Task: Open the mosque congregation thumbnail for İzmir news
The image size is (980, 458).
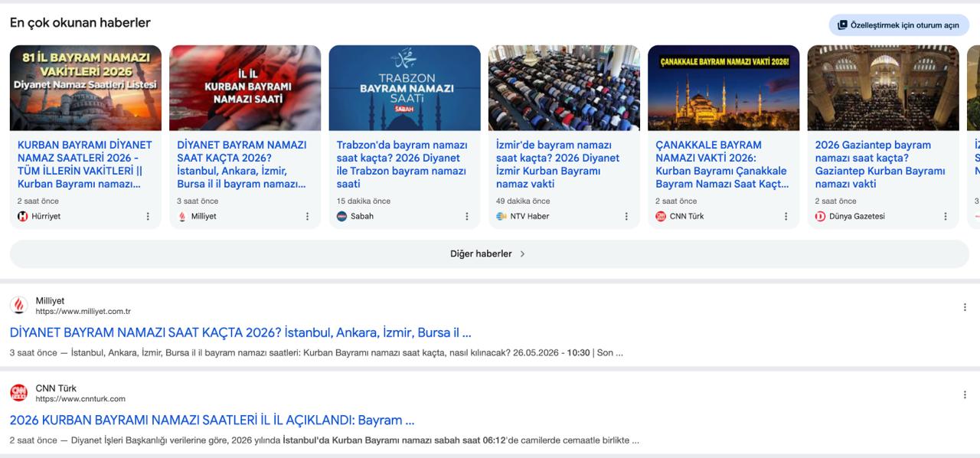Action: [564, 88]
